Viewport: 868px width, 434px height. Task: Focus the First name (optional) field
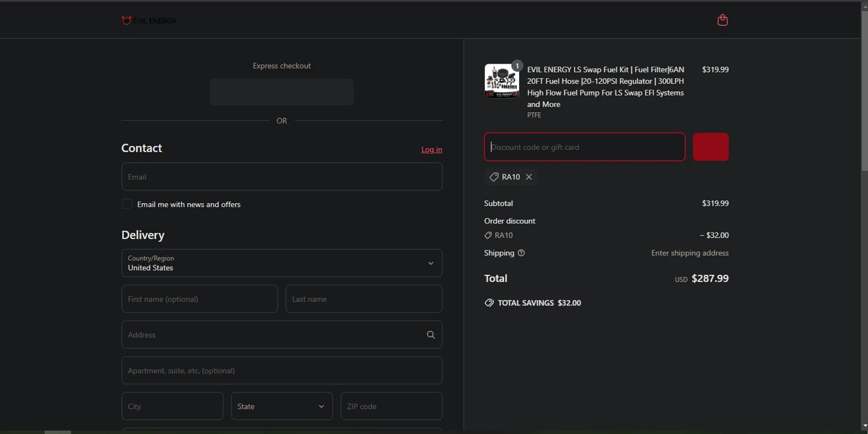(x=200, y=299)
